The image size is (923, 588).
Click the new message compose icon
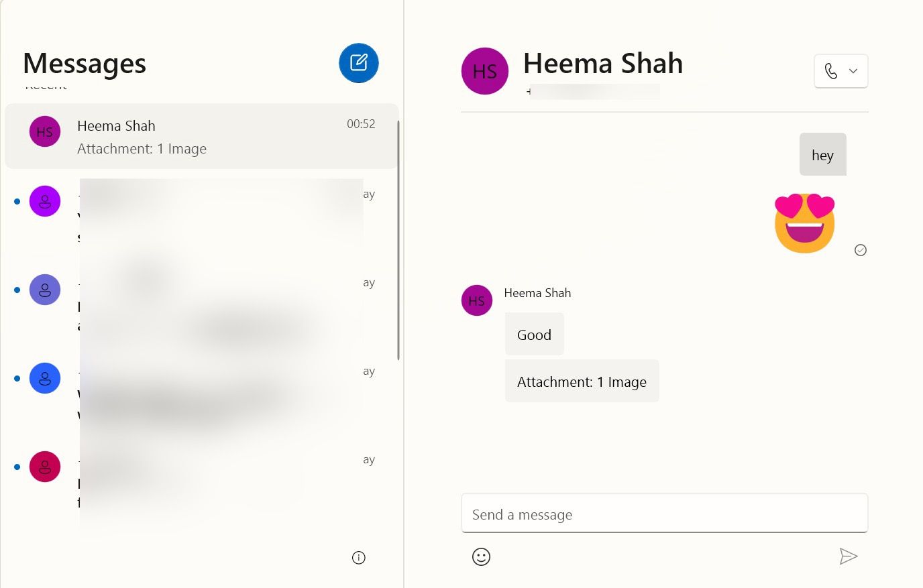[x=358, y=62]
